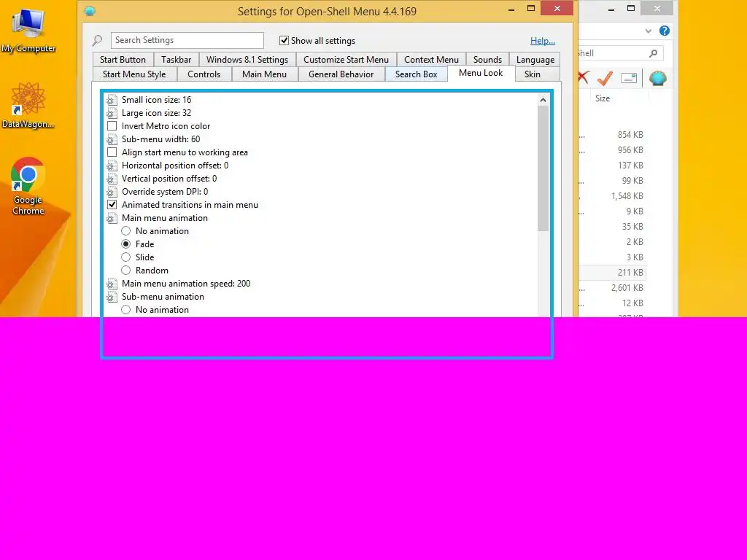Click the settings list scrollbar thumb
Image resolution: width=747 pixels, height=560 pixels.
543,168
